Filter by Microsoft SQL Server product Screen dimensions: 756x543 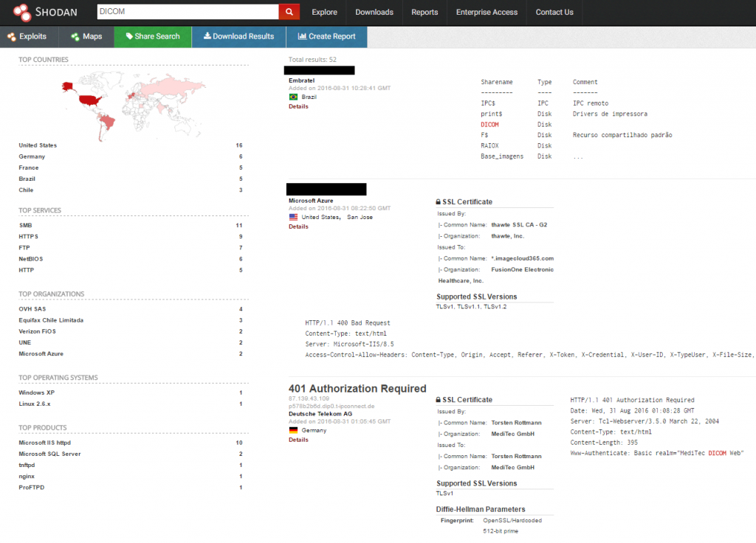click(x=49, y=454)
